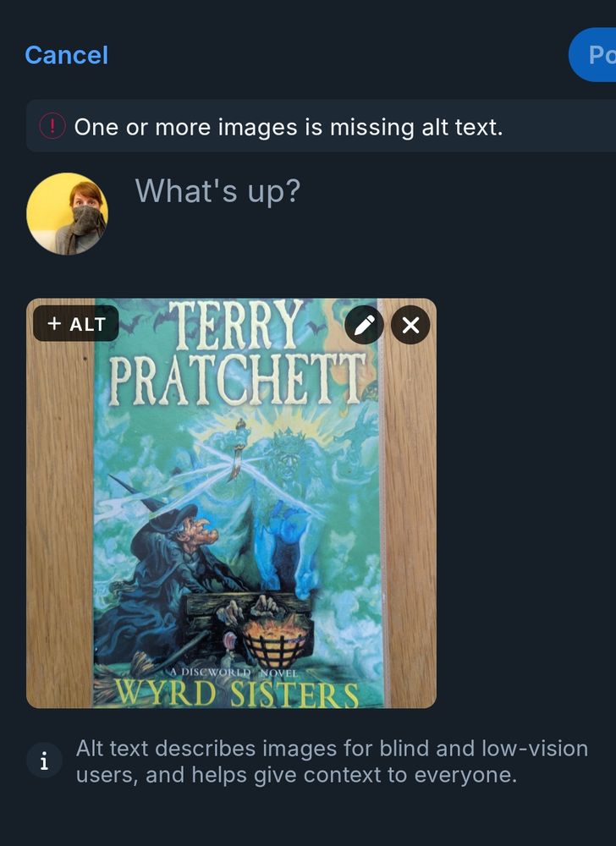Click the plus icon on the ALT badge
Image resolution: width=616 pixels, height=846 pixels.
click(x=54, y=323)
